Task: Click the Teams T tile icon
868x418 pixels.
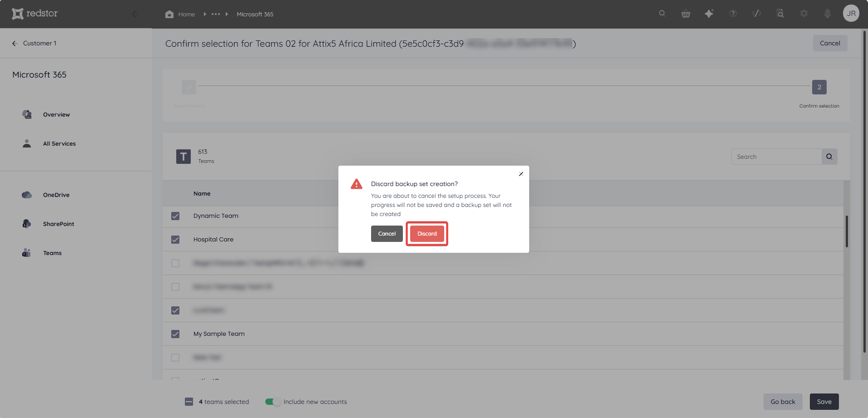Action: (184, 157)
